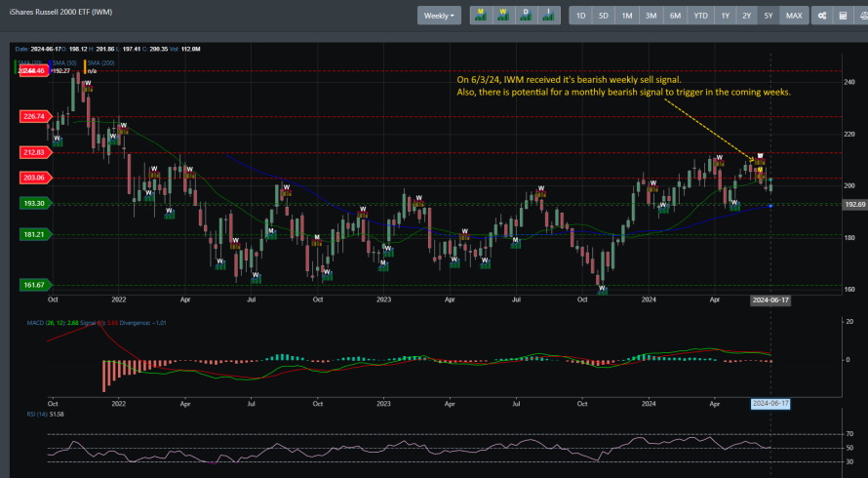Toggle the weekly (W) signals icon
868x478 pixels.
click(503, 15)
